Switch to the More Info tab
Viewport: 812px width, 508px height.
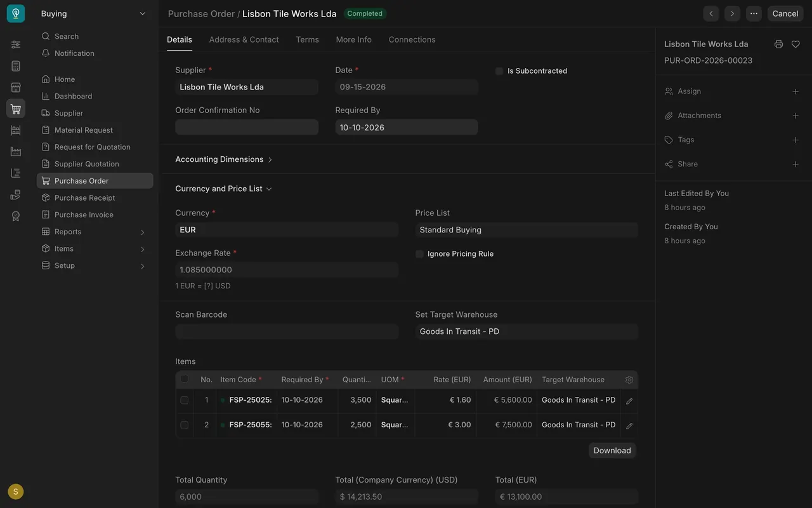click(354, 39)
